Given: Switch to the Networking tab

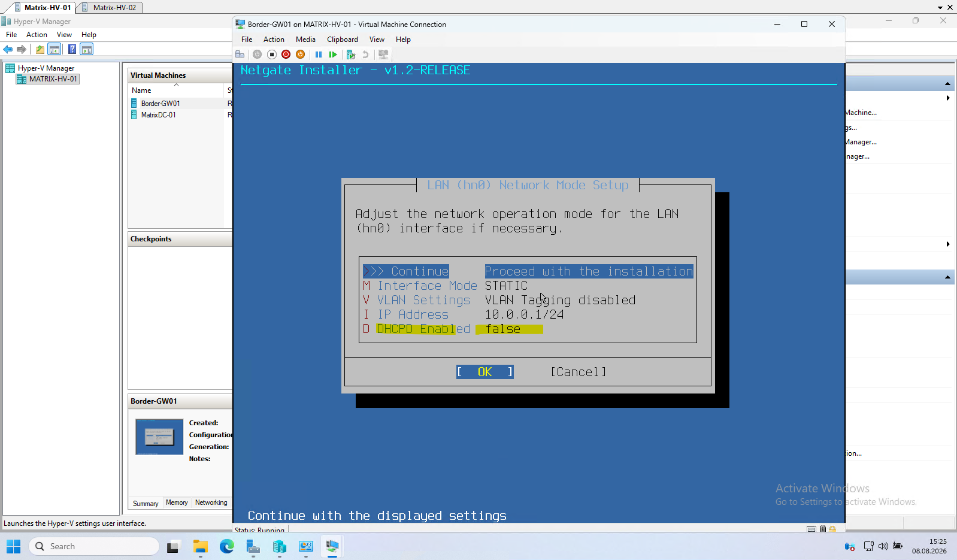Looking at the screenshot, I should pyautogui.click(x=211, y=503).
